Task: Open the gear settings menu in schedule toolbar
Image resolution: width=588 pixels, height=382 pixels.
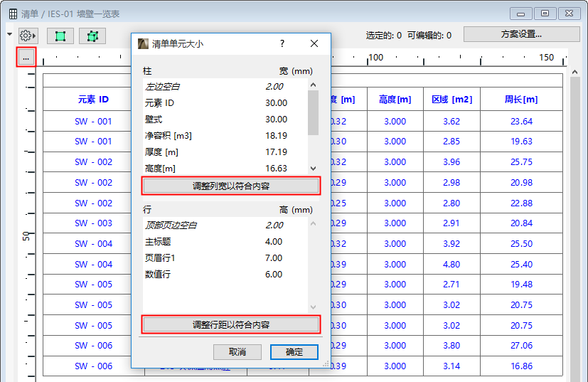Action: coord(28,36)
